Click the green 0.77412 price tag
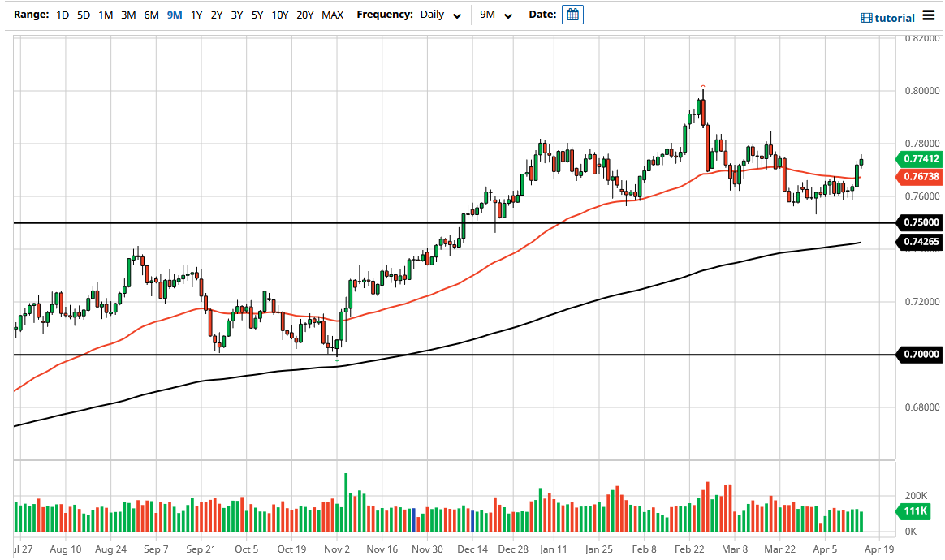The image size is (945, 560). (x=921, y=160)
